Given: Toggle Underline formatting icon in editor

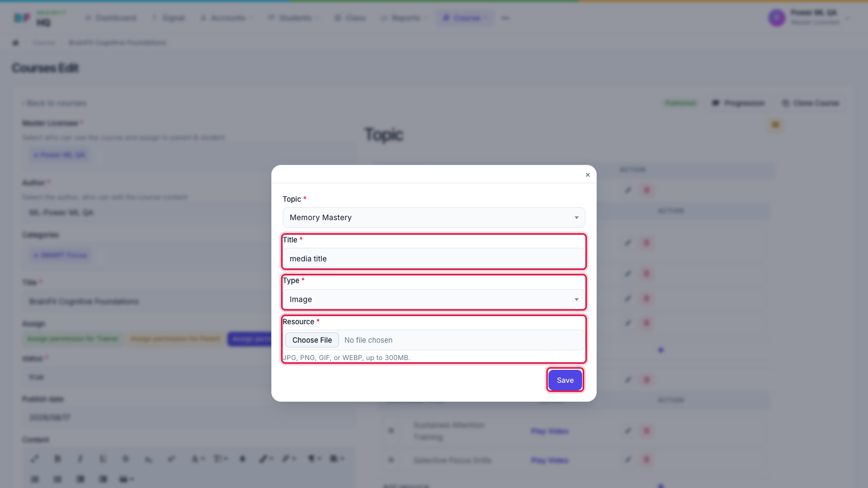Looking at the screenshot, I should 103,459.
